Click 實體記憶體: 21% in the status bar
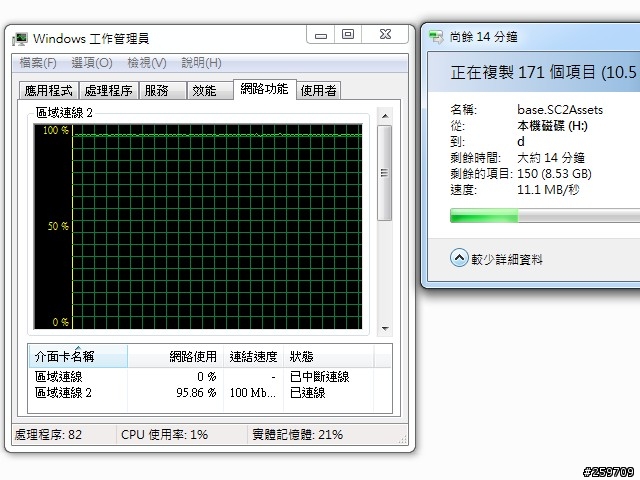640x480 pixels. [x=297, y=435]
